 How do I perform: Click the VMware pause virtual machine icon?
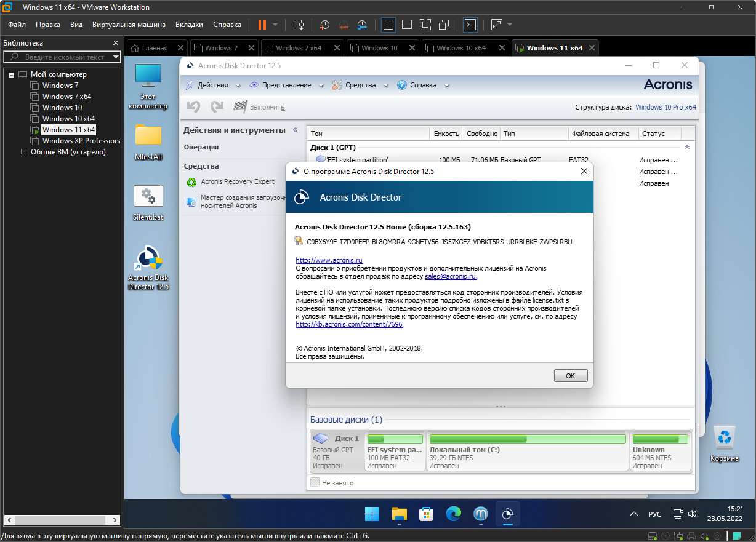click(262, 25)
